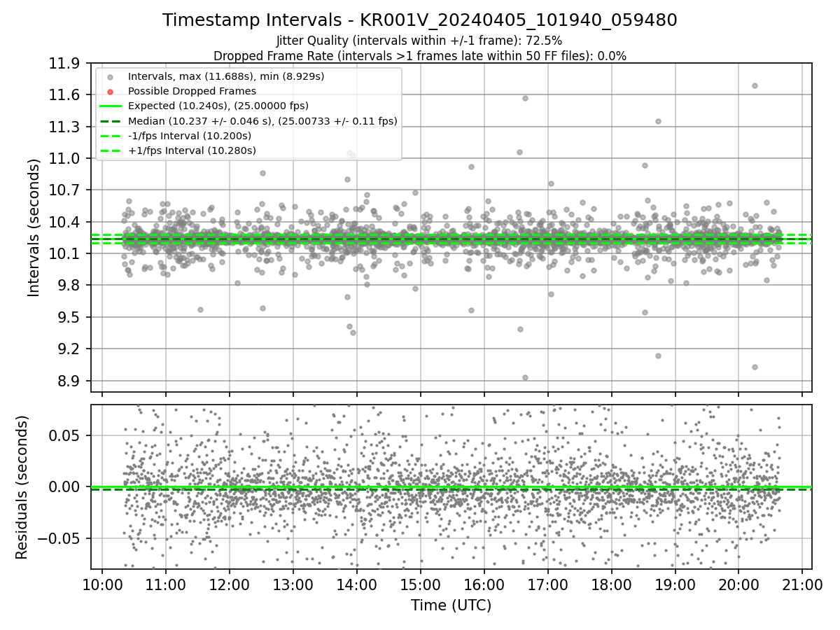Screen dimensions: 840x630
Task: Click legend entry '+1/fps Interval (10.280s)'
Action: point(192,150)
